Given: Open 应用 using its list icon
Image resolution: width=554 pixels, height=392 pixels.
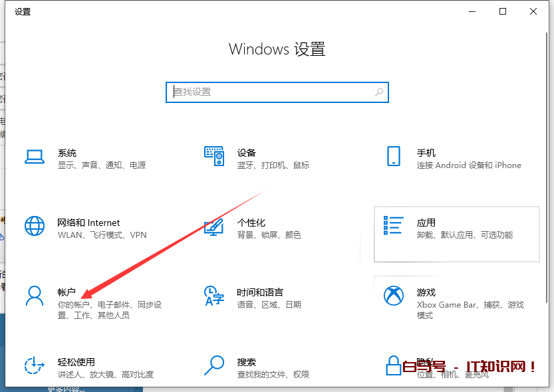Looking at the screenshot, I should tap(394, 226).
